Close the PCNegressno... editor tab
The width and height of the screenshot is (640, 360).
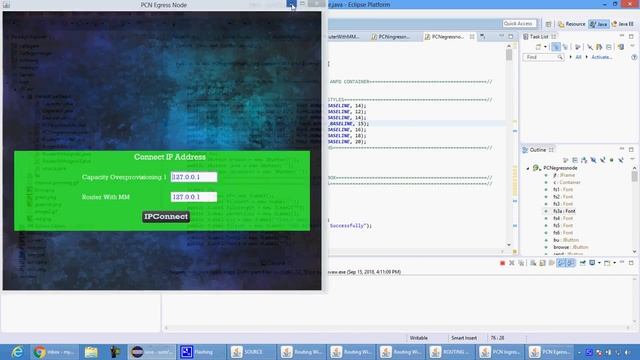[472, 37]
